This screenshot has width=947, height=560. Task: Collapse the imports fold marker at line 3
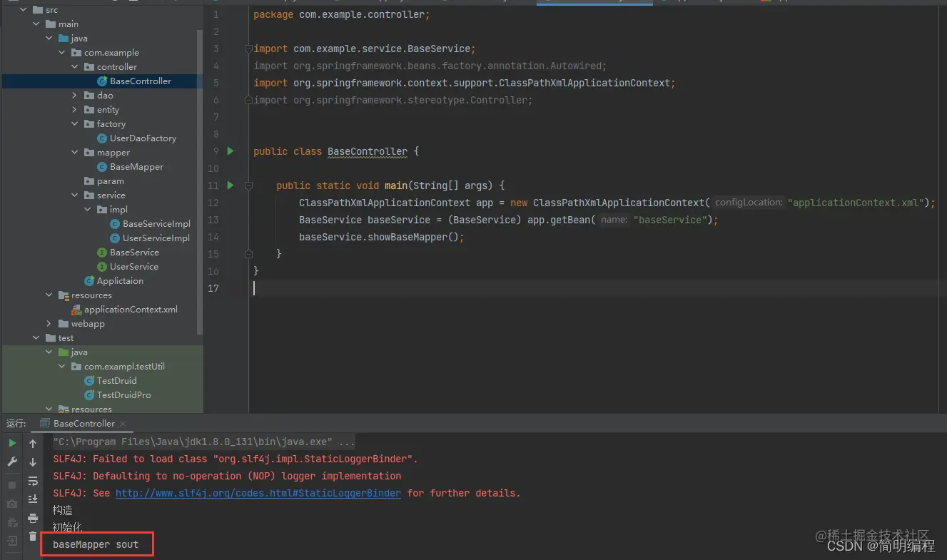click(248, 49)
